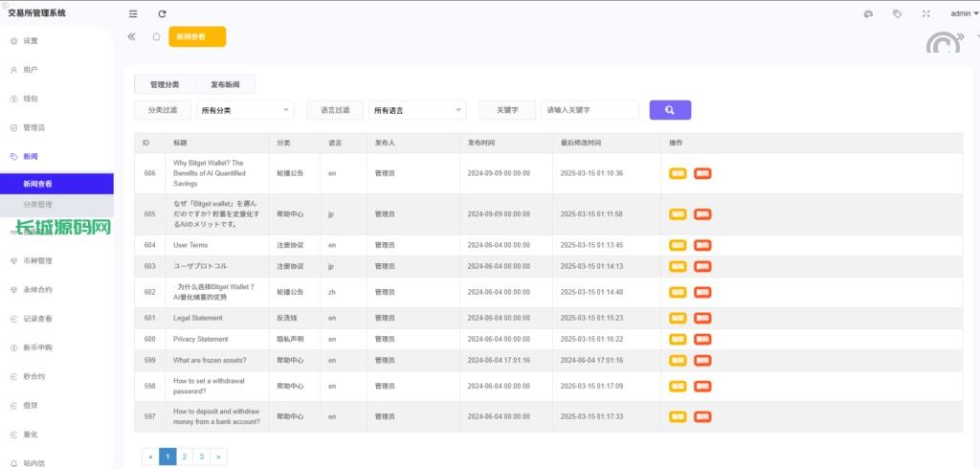Open the theme palette icon

point(868,13)
